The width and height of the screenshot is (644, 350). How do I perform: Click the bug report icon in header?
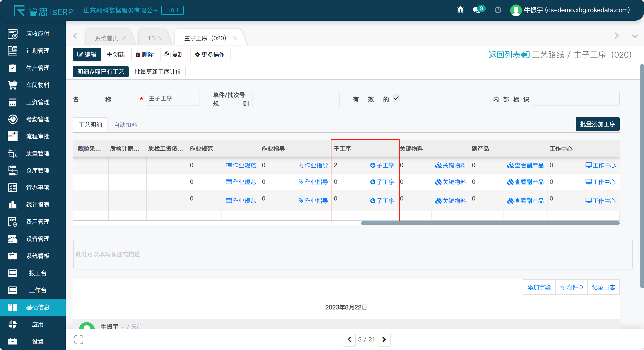pos(460,10)
